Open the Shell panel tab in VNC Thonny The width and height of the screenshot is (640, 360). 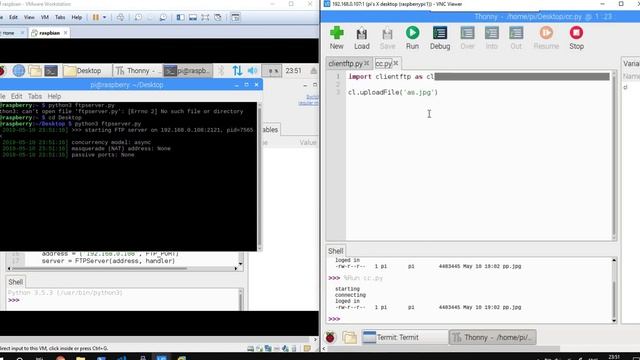[x=336, y=251]
